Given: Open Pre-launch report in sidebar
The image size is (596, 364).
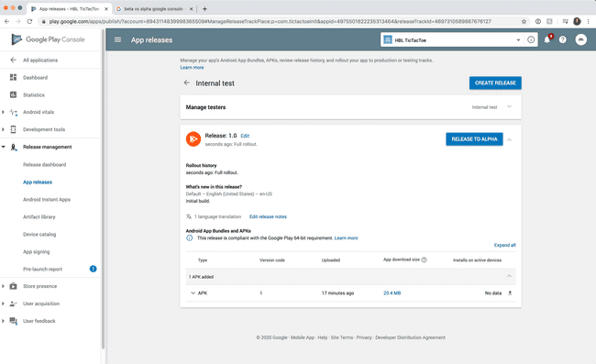Looking at the screenshot, I should [x=42, y=269].
